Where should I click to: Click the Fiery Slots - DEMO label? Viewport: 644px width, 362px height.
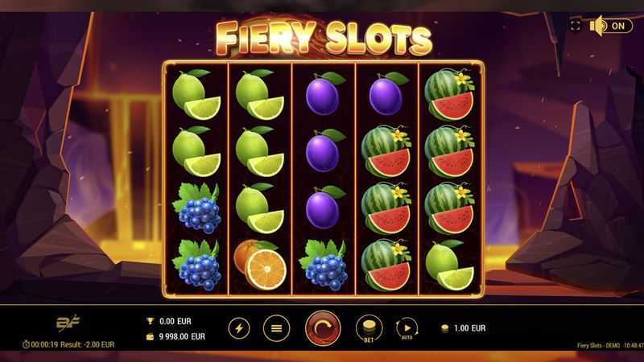pos(598,346)
